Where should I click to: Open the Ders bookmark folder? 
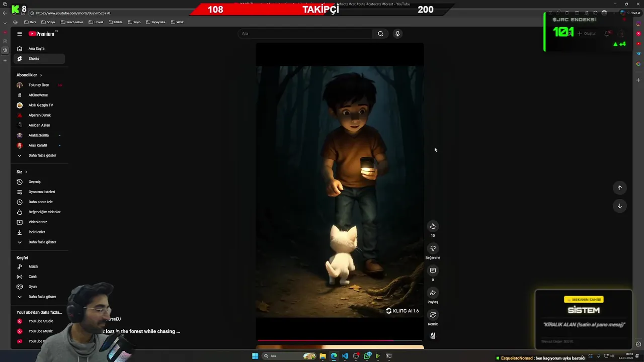(30, 22)
